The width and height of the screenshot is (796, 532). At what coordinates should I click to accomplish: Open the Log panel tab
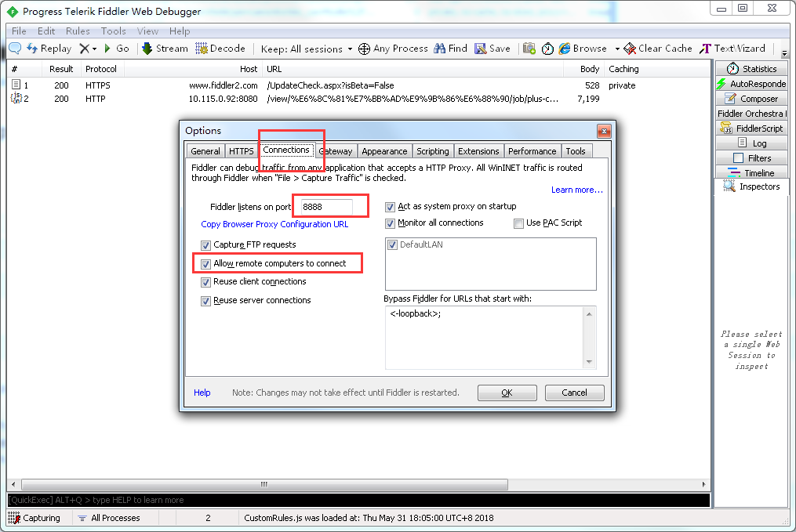(x=752, y=143)
